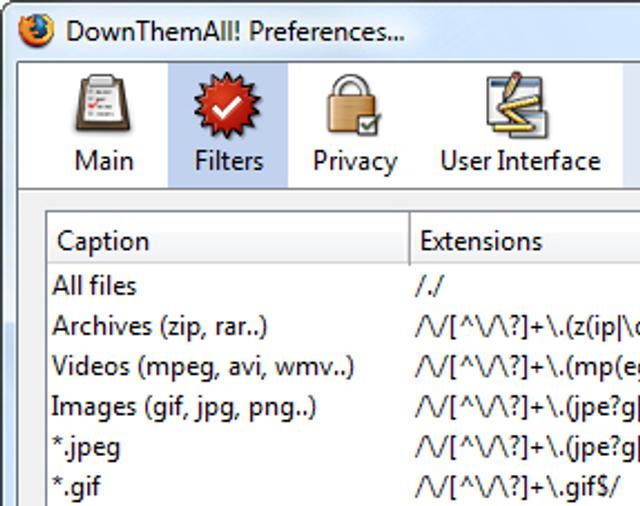The width and height of the screenshot is (640, 506).
Task: Switch to the User Interface tab label
Action: [520, 161]
